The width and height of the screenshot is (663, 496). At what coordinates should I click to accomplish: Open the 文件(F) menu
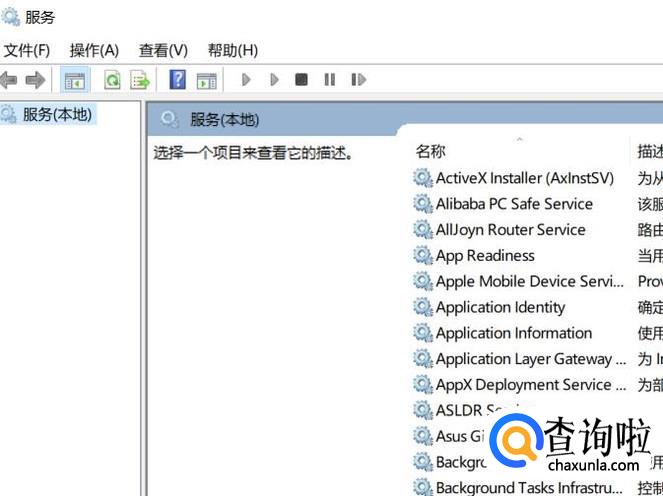[x=27, y=51]
